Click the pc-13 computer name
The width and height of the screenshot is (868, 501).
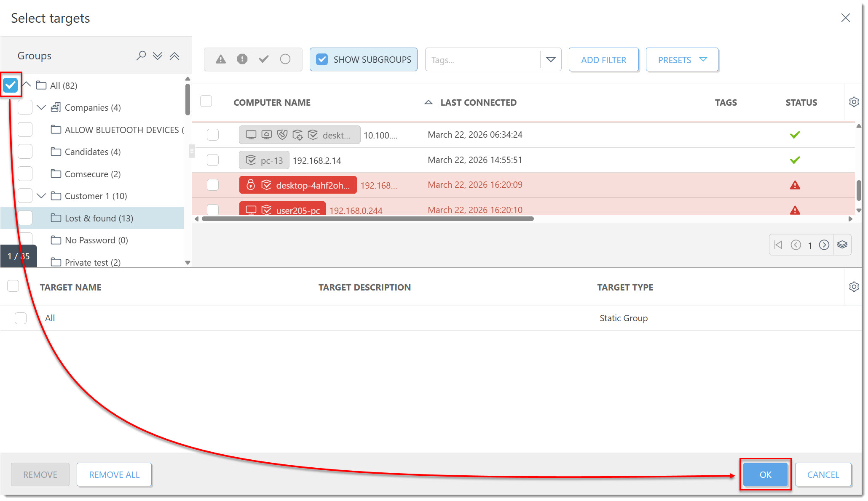point(272,160)
